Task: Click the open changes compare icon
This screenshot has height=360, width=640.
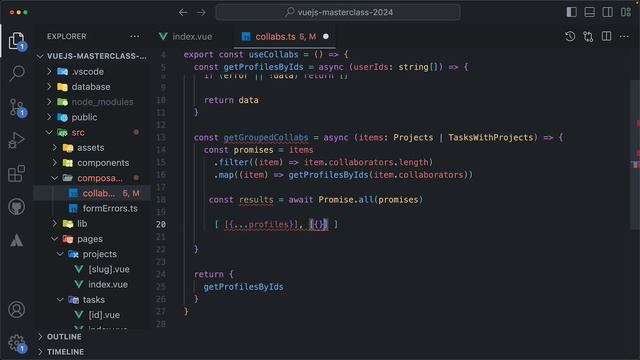Action: [588, 37]
